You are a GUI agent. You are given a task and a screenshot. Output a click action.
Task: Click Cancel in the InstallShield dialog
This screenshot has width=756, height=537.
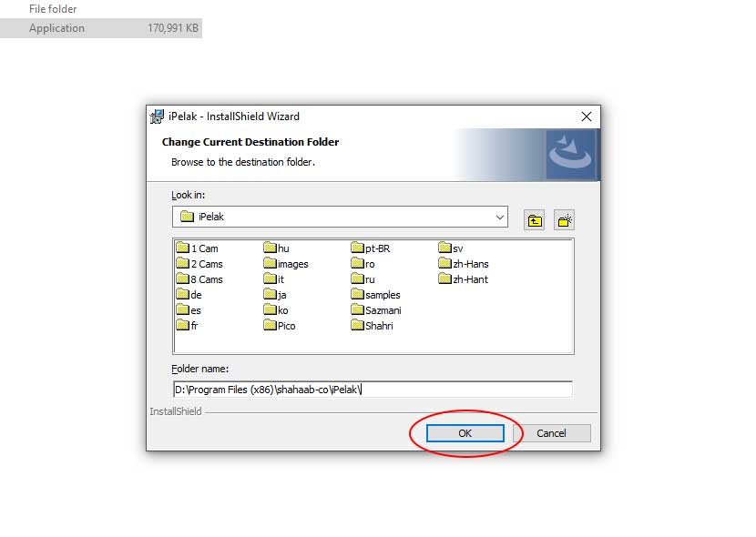(552, 433)
